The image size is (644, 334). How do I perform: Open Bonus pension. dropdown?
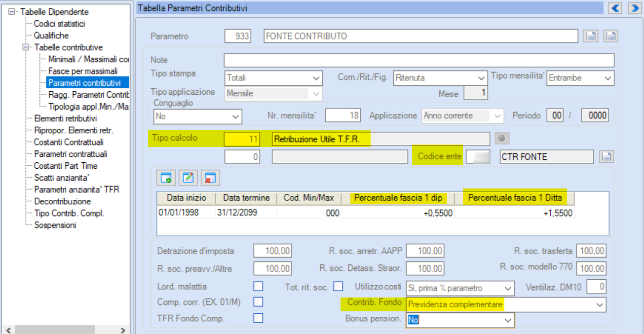(460, 320)
